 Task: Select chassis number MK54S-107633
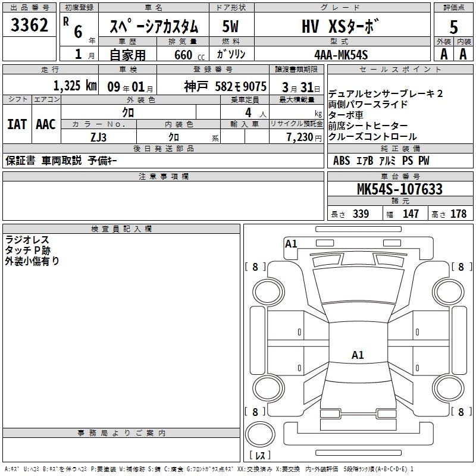click(400, 189)
